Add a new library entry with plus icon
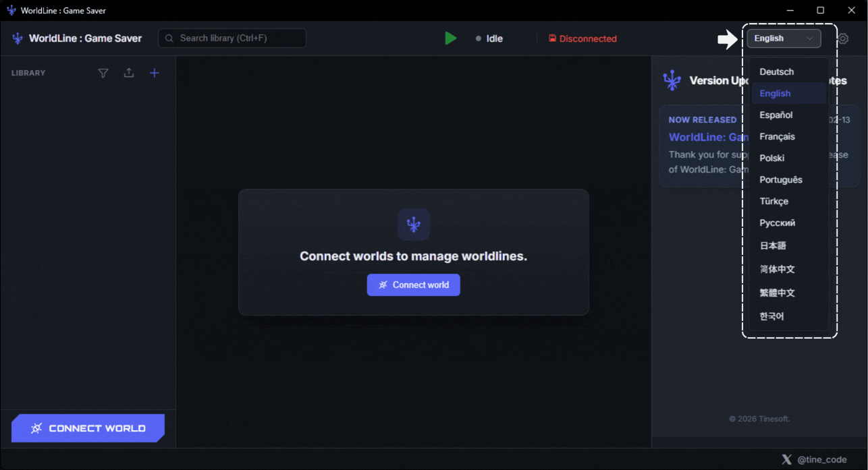Viewport: 868px width, 470px height. point(155,73)
